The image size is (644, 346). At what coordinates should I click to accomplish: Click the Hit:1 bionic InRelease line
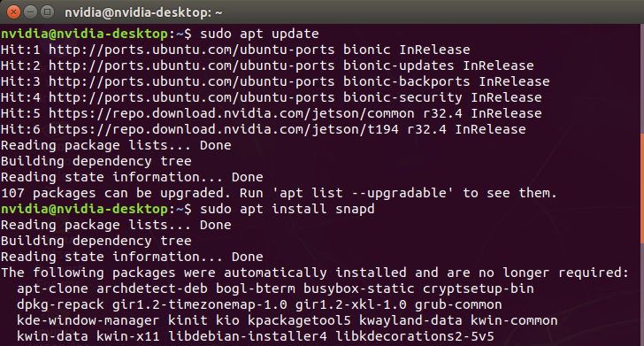tap(235, 50)
